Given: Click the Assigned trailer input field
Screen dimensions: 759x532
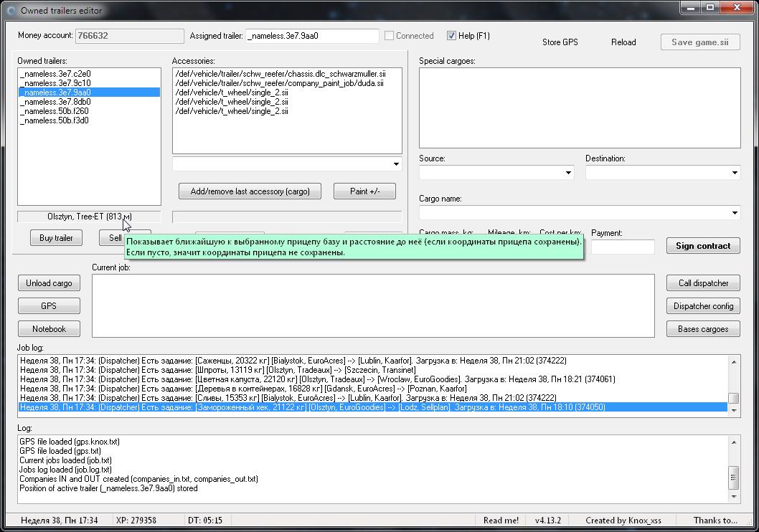Looking at the screenshot, I should coord(312,36).
